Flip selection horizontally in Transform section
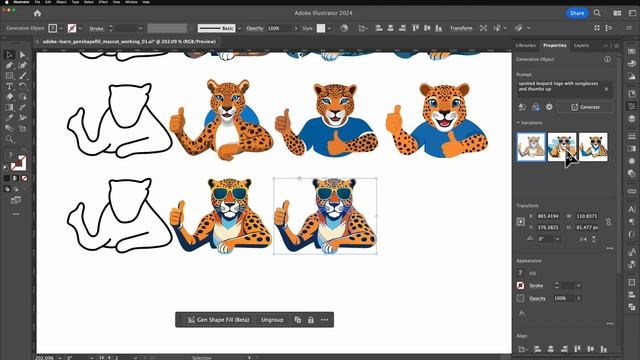The image size is (640, 360). pyautogui.click(x=583, y=239)
